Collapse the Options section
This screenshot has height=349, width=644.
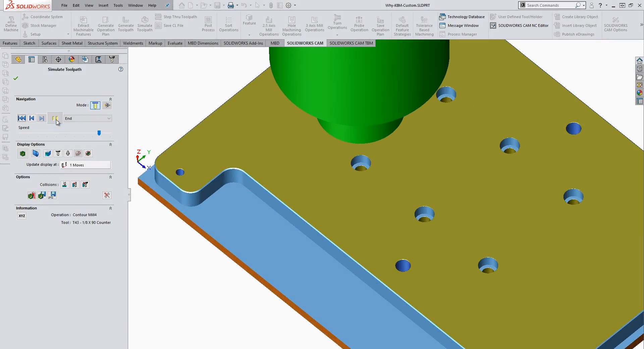(x=110, y=177)
